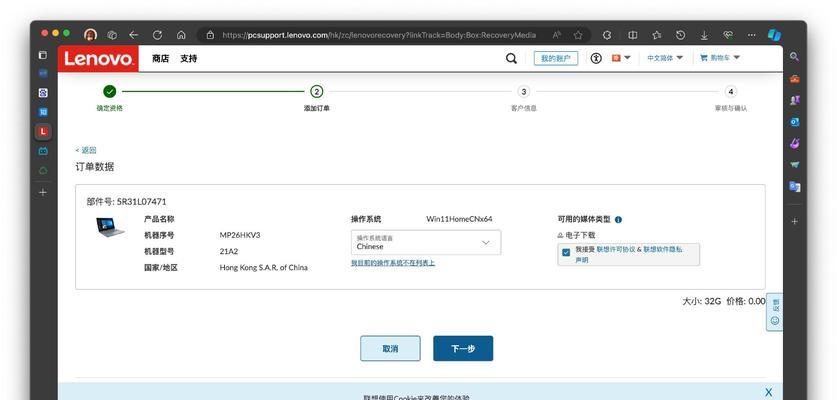
Task: Click the laptop product thumbnail
Action: click(x=110, y=227)
